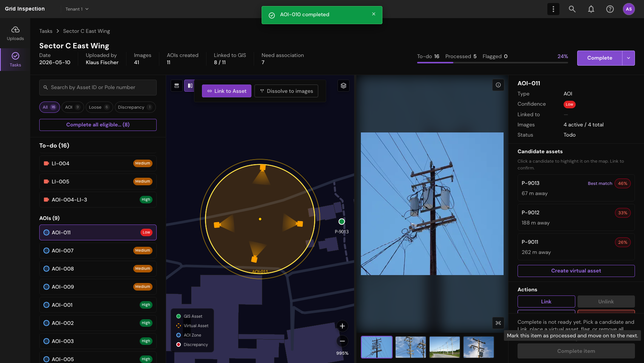Click in the Asset ID search field
644x363 pixels.
pyautogui.click(x=98, y=88)
